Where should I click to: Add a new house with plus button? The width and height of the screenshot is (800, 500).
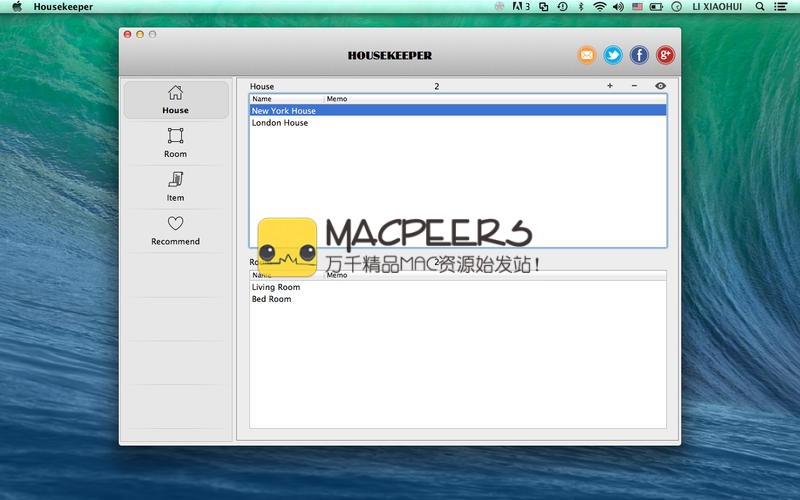pyautogui.click(x=610, y=86)
